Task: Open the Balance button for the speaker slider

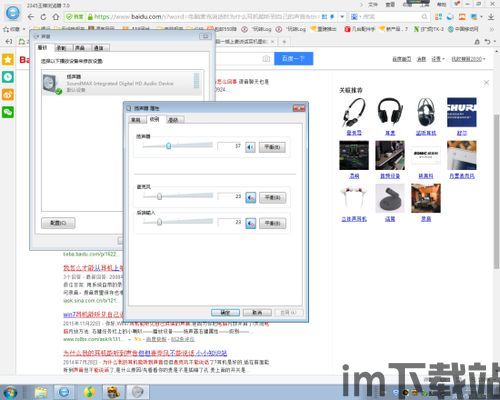Action: [272, 147]
